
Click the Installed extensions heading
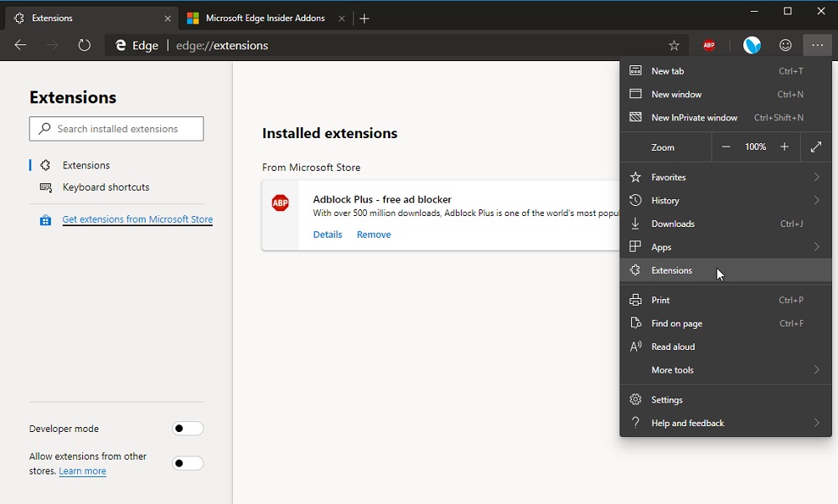coord(329,133)
